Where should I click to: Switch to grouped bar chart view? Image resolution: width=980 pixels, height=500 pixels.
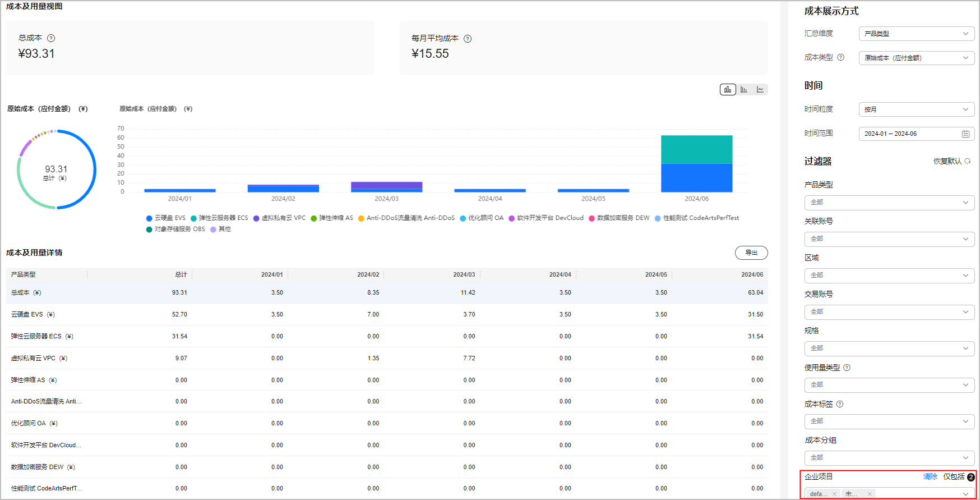point(744,90)
